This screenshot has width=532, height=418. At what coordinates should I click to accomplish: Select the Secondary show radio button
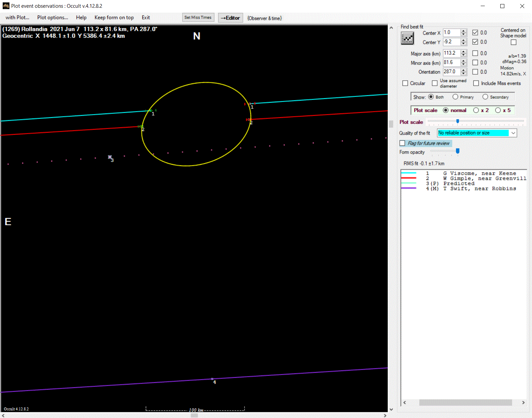coord(485,97)
